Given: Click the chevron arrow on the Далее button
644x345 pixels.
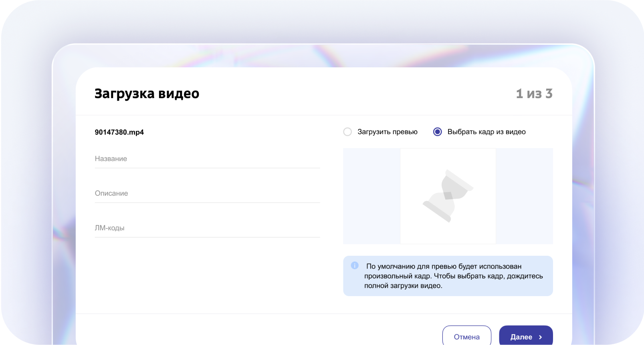Looking at the screenshot, I should click(540, 337).
